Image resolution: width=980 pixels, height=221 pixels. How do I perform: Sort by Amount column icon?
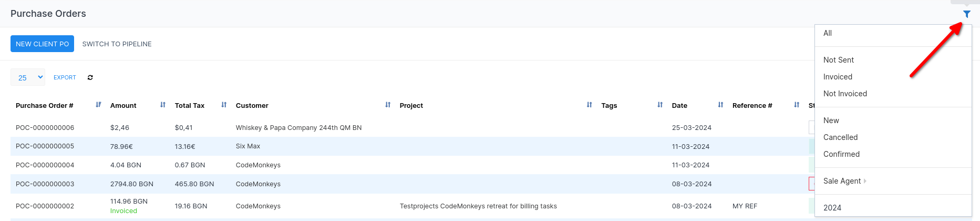163,105
